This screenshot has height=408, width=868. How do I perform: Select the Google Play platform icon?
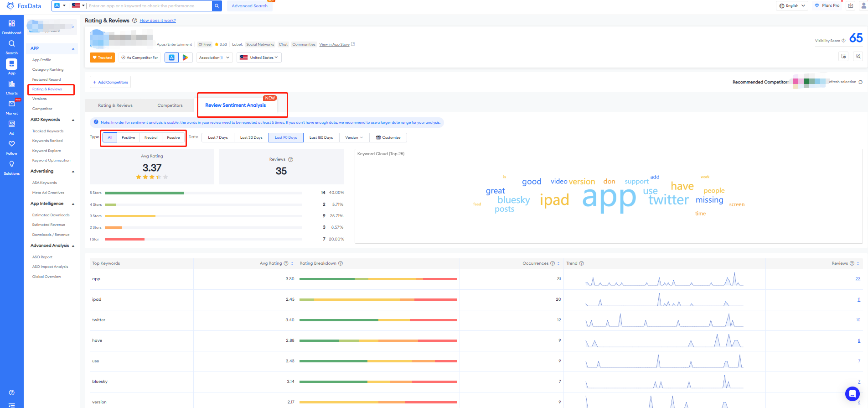(x=185, y=58)
